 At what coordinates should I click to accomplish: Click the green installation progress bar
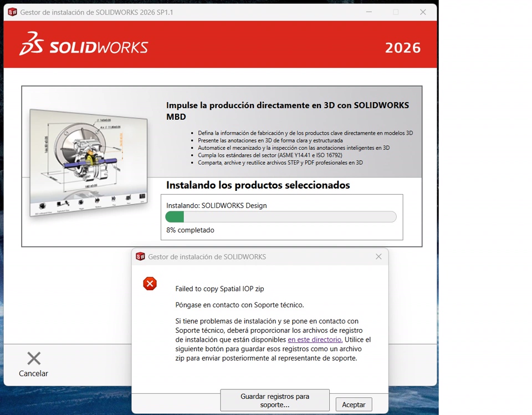click(280, 217)
